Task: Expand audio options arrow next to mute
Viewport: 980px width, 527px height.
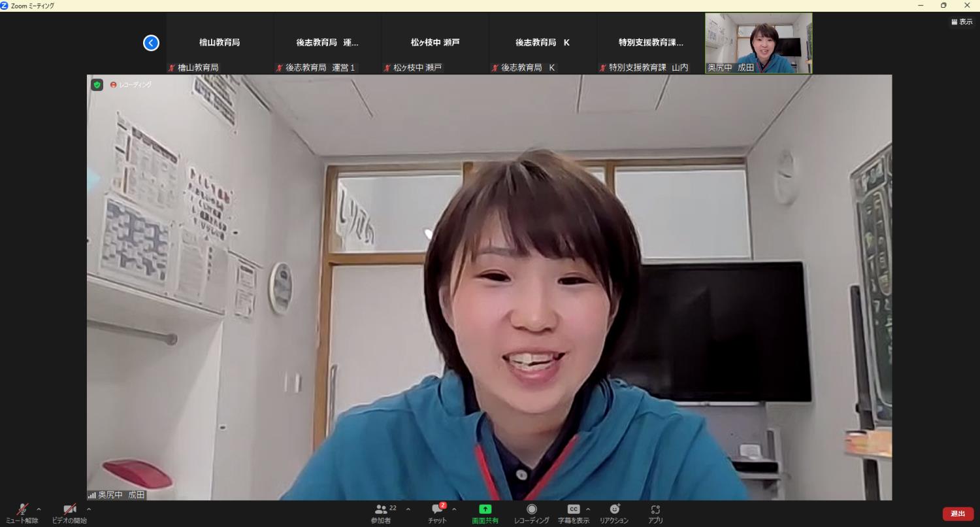Action: click(x=39, y=509)
